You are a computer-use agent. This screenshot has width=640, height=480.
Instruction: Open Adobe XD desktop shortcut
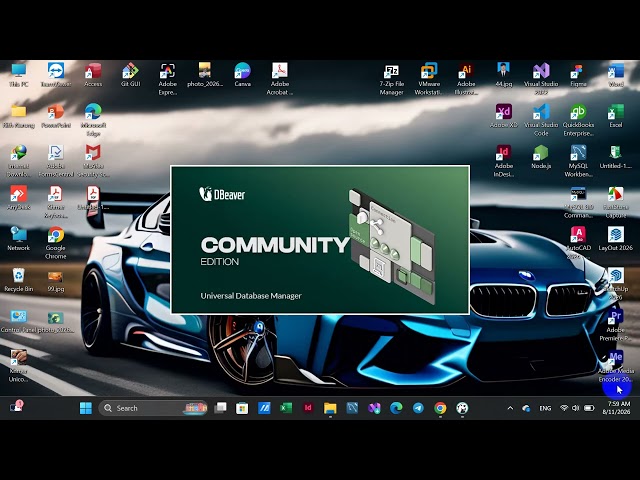coord(504,116)
